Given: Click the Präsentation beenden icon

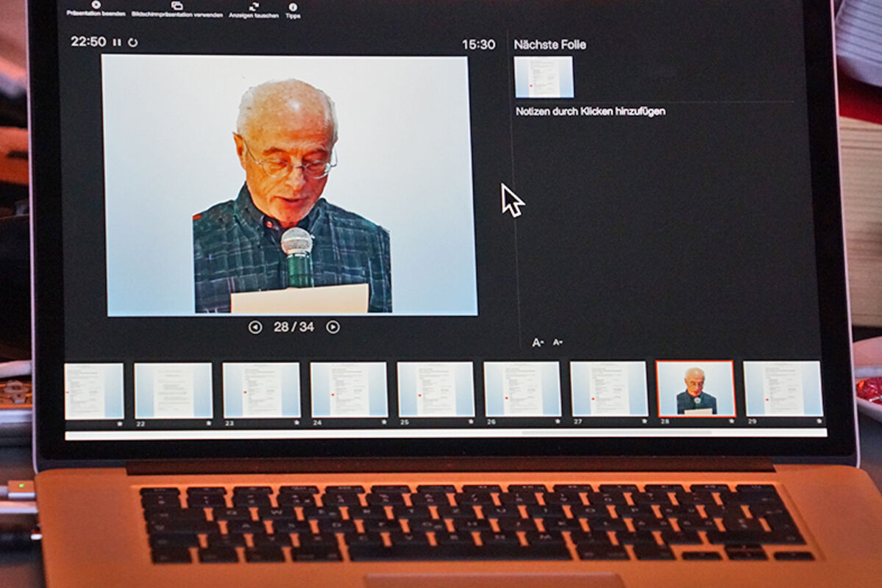Looking at the screenshot, I should (x=96, y=5).
